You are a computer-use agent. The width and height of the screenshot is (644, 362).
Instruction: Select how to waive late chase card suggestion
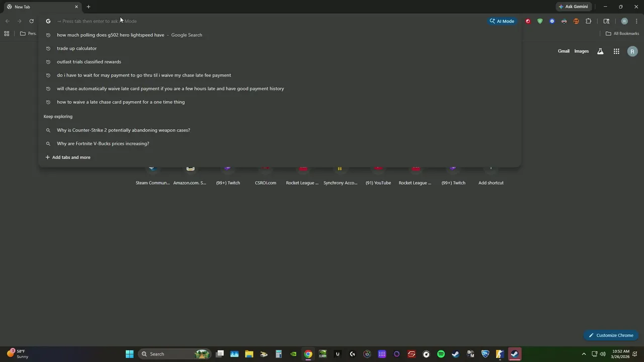tap(280, 102)
